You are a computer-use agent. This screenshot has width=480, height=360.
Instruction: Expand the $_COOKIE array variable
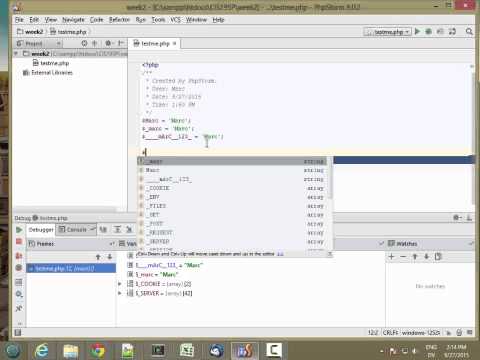(x=120, y=284)
